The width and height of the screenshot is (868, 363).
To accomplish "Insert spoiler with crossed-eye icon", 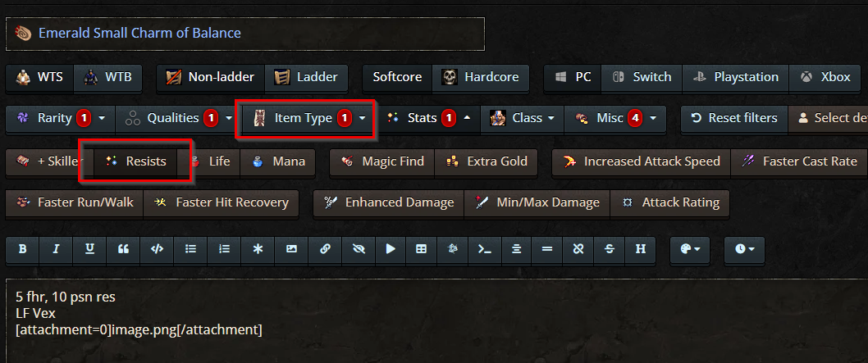I will coord(359,248).
